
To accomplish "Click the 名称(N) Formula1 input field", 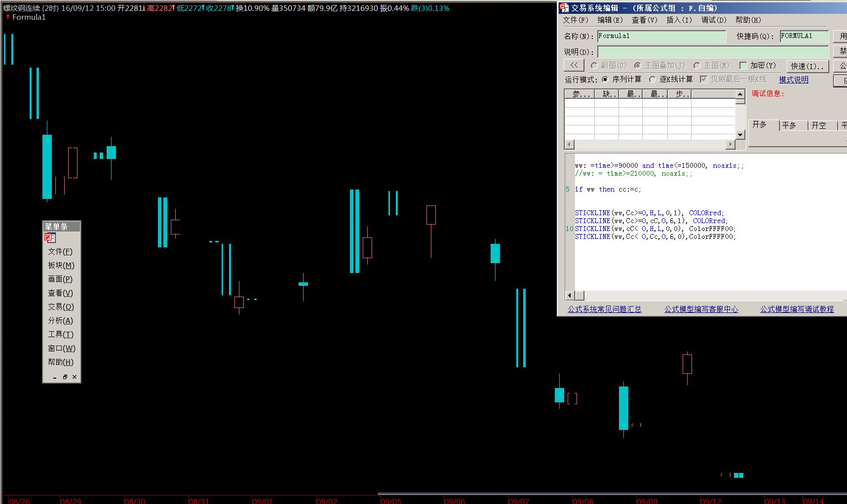I will [x=661, y=36].
